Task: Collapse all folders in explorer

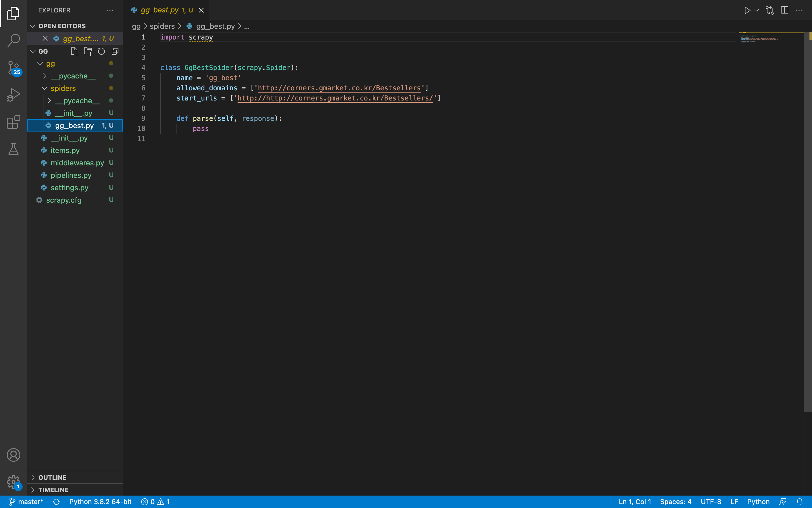Action: click(x=115, y=51)
